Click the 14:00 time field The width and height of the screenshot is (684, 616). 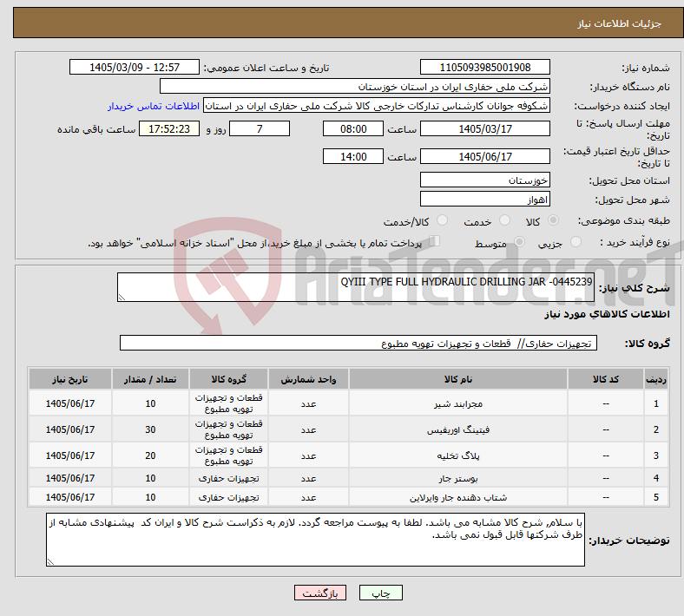coord(353,156)
